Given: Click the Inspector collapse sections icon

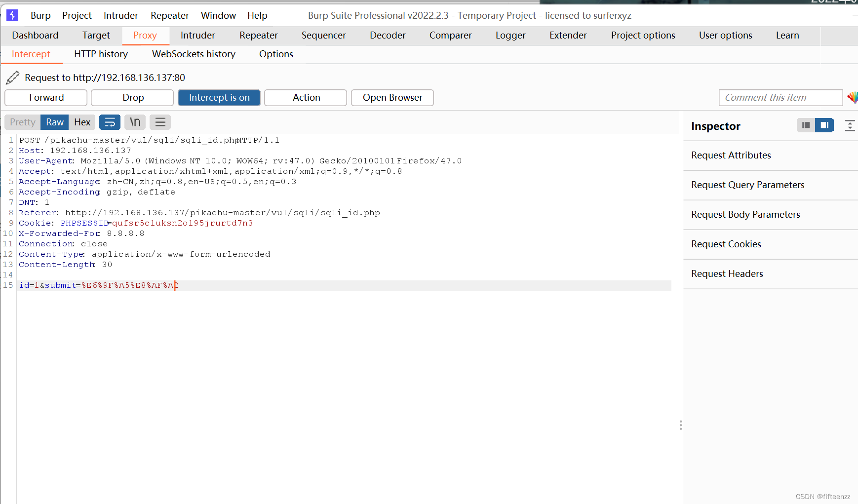Looking at the screenshot, I should (850, 125).
